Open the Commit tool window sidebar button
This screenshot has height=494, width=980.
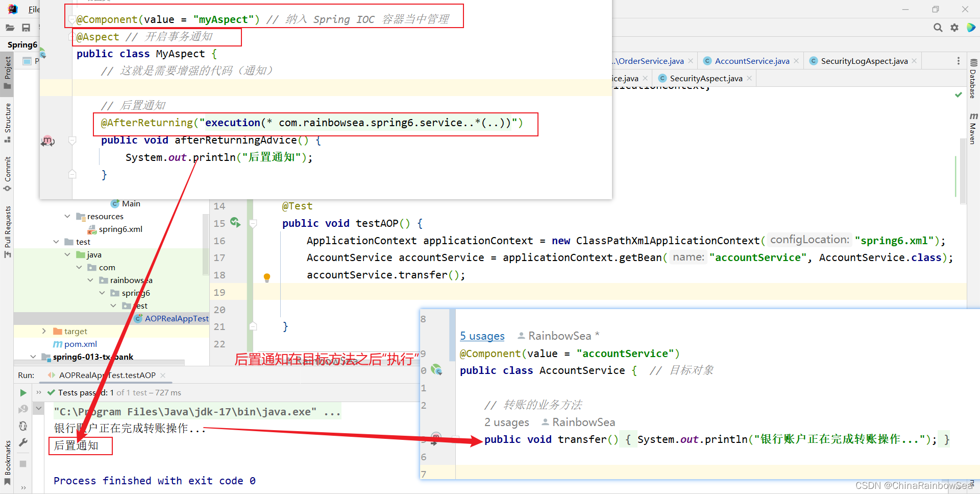pyautogui.click(x=7, y=174)
